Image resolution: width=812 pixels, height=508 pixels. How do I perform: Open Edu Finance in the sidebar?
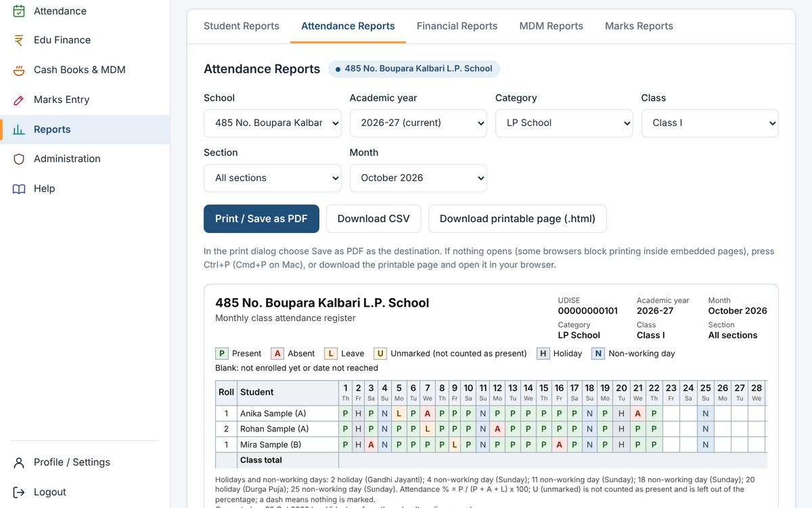(x=85, y=40)
